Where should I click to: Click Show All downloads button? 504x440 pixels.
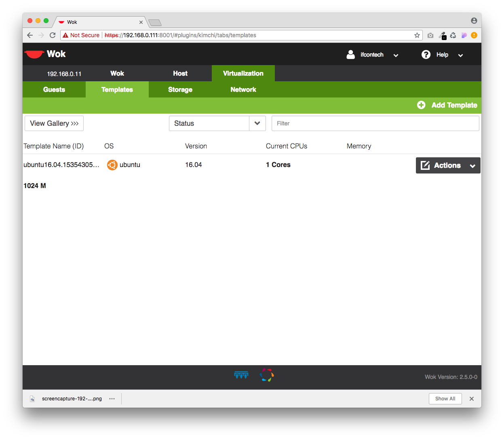click(x=445, y=399)
